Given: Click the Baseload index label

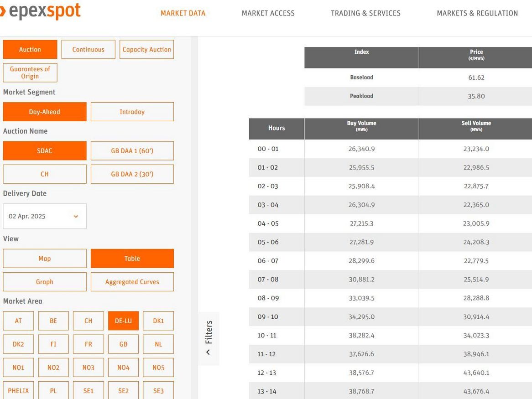Looking at the screenshot, I should pos(362,78).
